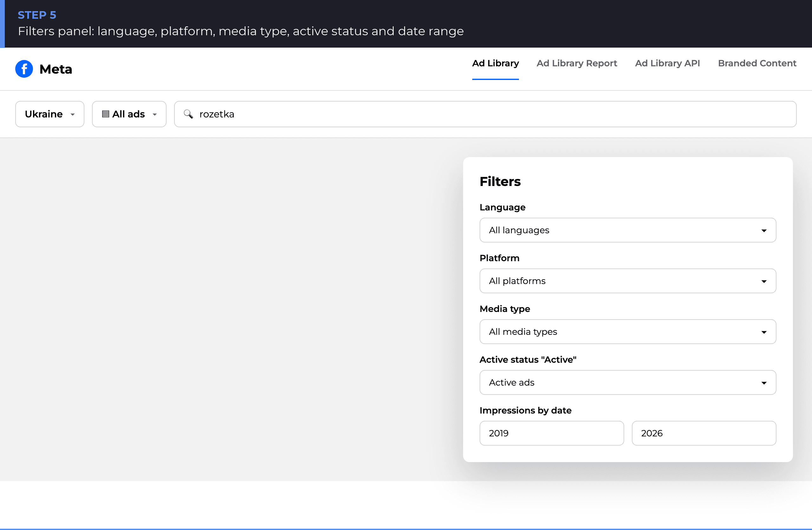The height and width of the screenshot is (530, 812).
Task: Open the All ads category dropdown
Action: pyautogui.click(x=129, y=114)
